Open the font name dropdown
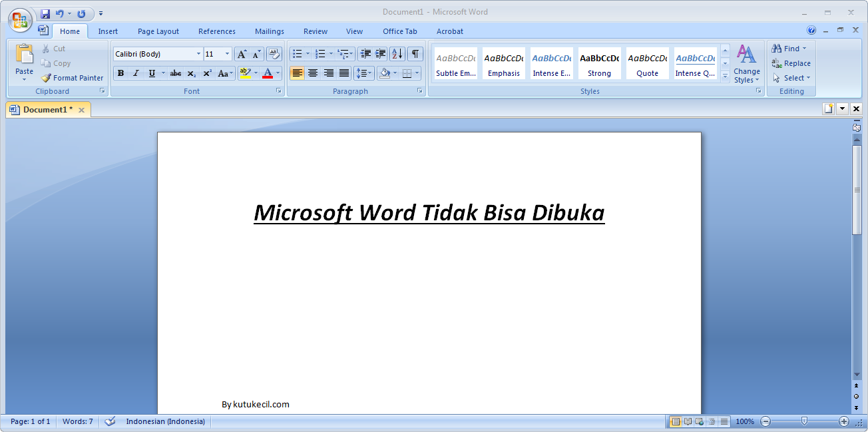 click(x=198, y=54)
